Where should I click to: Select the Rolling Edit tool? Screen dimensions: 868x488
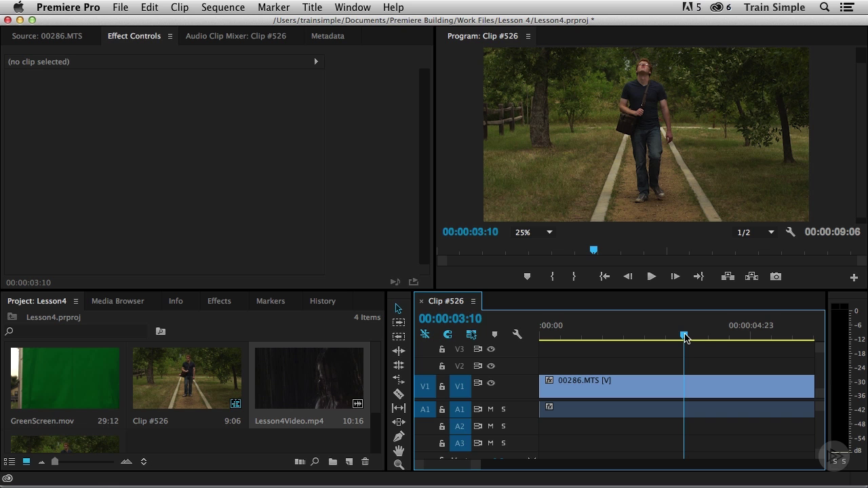[399, 365]
